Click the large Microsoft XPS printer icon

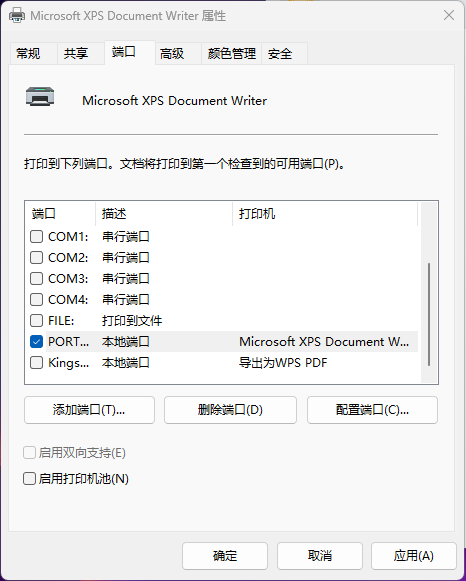point(40,97)
